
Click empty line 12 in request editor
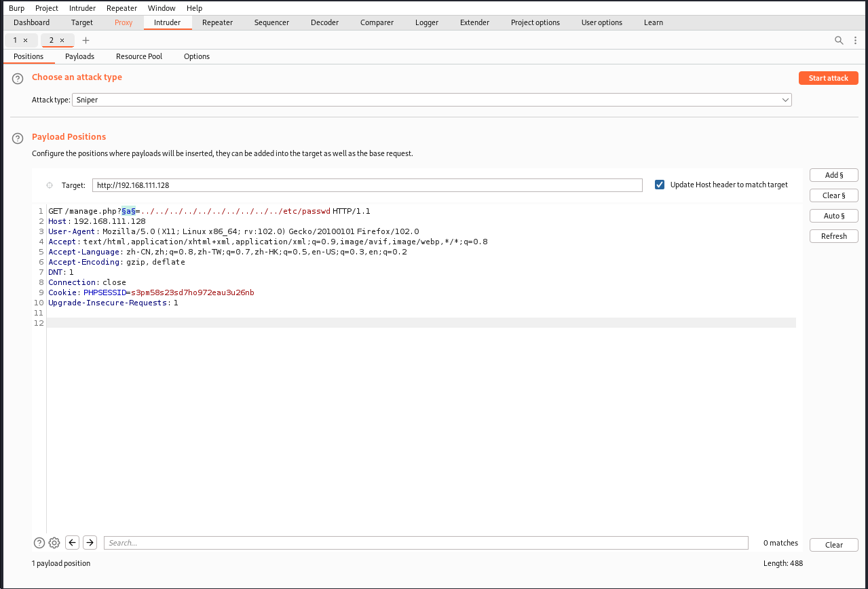[421, 323]
